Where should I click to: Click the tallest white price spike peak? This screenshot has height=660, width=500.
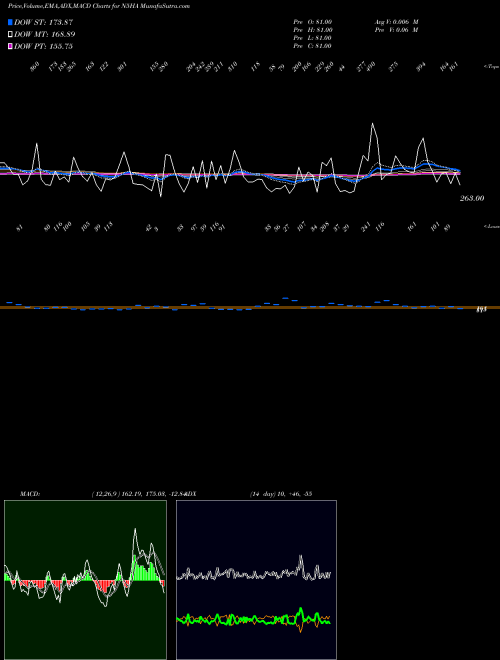372,123
